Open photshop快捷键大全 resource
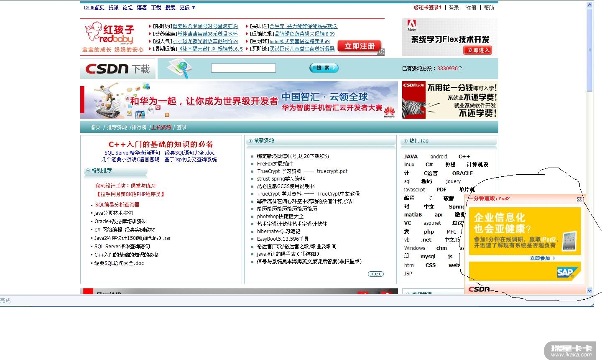This screenshot has width=602, height=364. (281, 216)
